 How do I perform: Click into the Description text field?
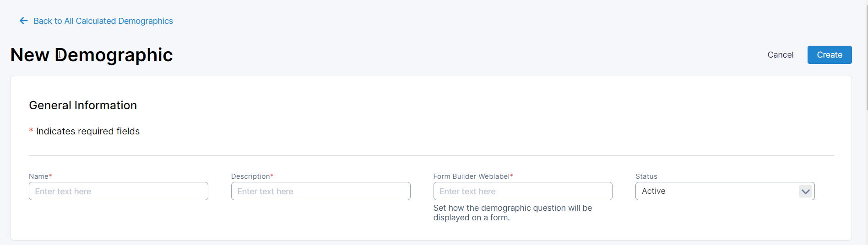(x=320, y=192)
